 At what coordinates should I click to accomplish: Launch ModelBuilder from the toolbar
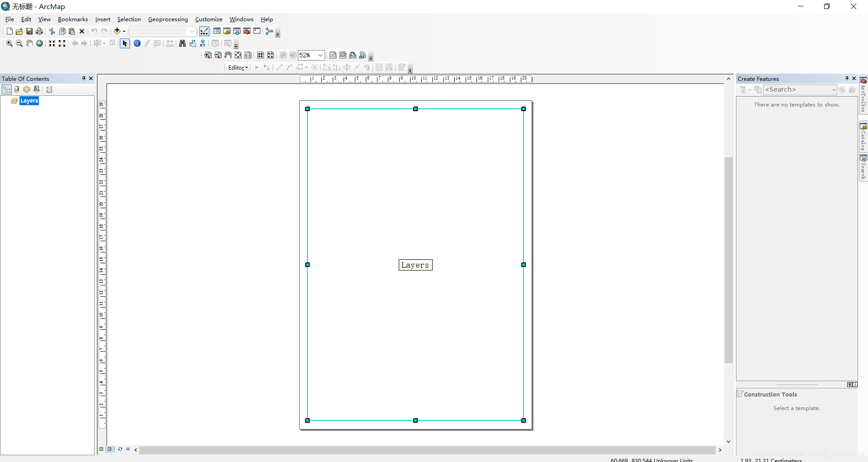click(269, 31)
